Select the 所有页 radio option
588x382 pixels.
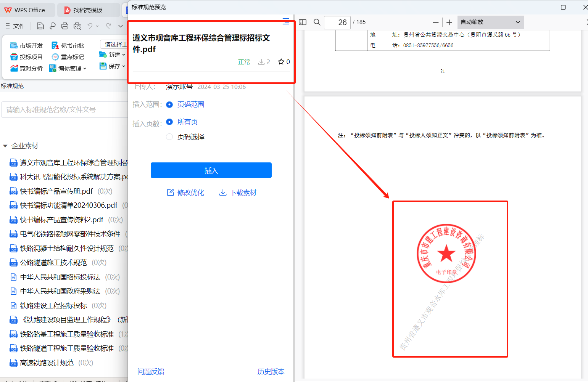169,122
